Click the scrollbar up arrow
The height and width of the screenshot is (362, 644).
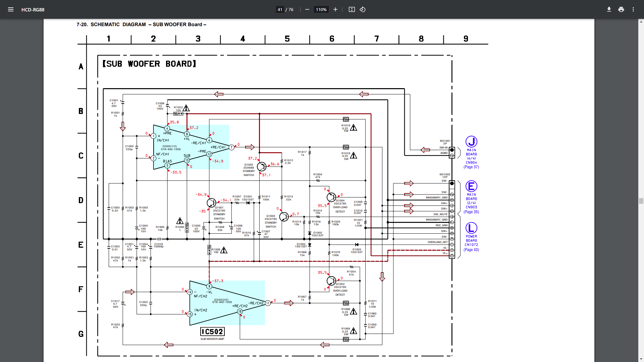641,21
